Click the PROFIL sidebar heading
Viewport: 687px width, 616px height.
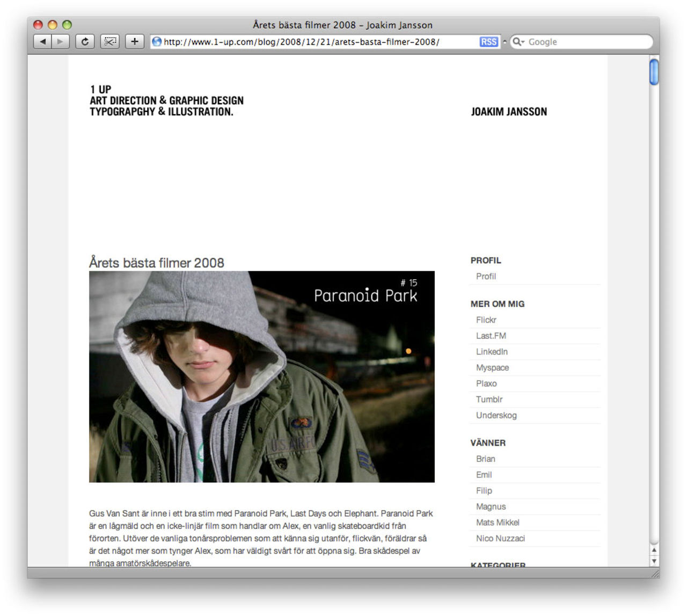point(486,260)
